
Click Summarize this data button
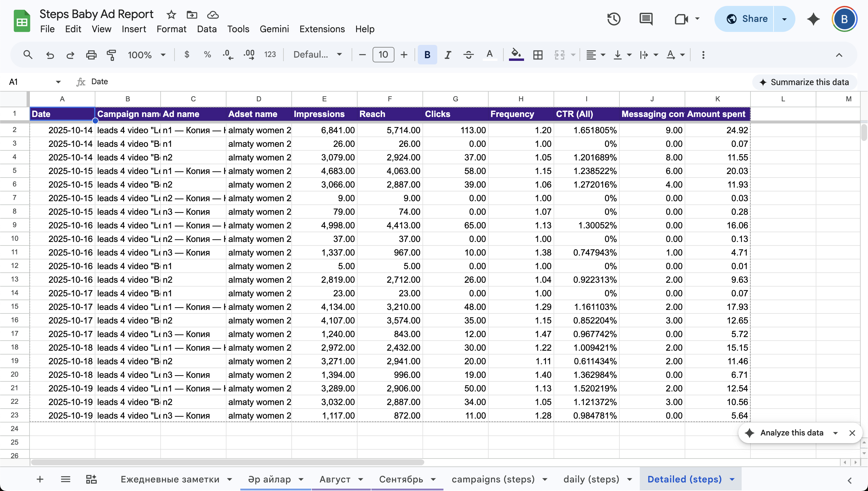point(804,82)
